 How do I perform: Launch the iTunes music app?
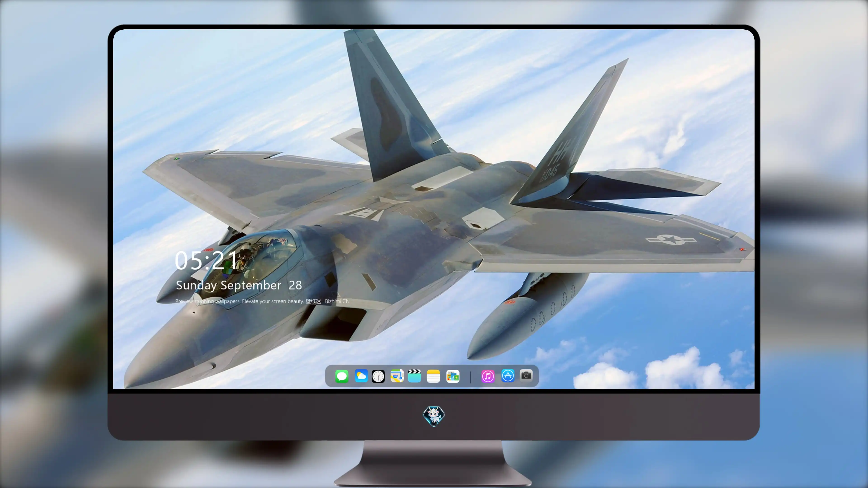pos(488,376)
